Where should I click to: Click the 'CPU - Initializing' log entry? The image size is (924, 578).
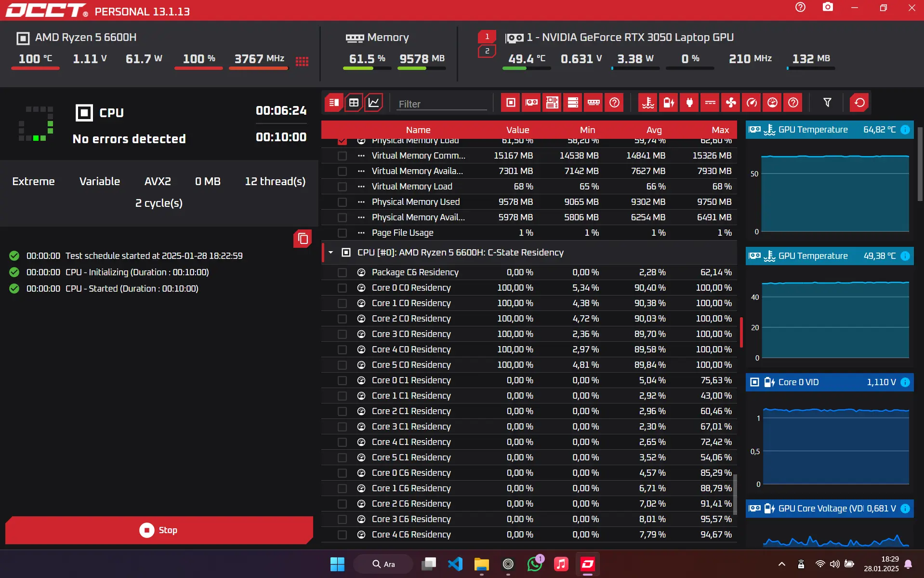pos(137,272)
